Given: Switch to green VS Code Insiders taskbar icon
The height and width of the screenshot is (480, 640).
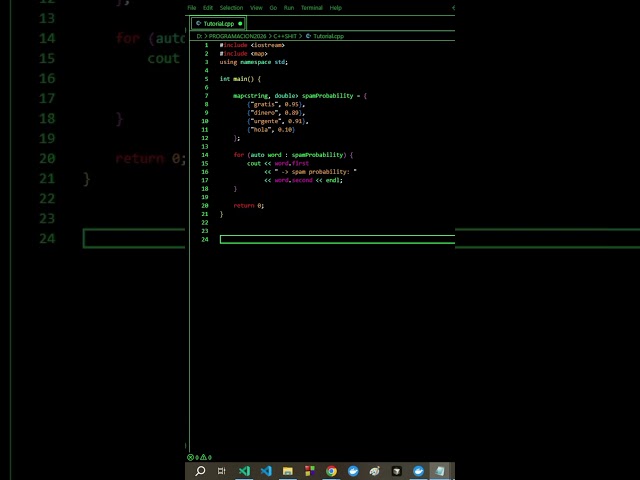Looking at the screenshot, I should pos(244,471).
